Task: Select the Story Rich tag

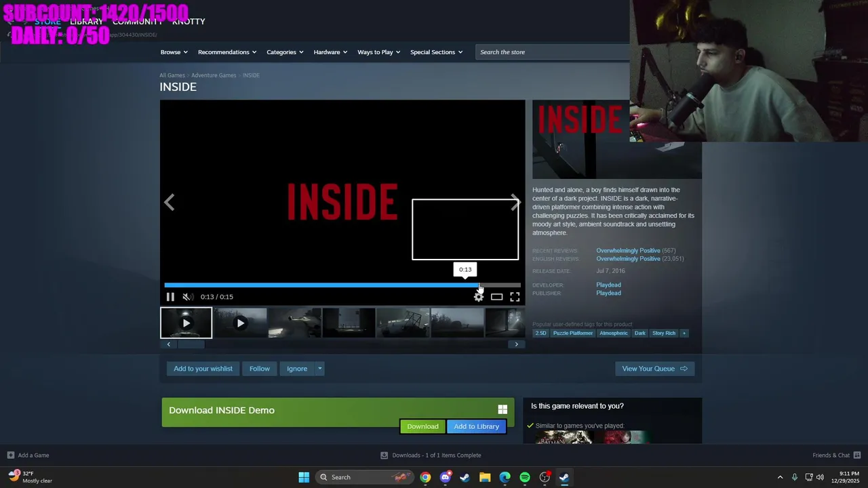Action: (x=664, y=333)
